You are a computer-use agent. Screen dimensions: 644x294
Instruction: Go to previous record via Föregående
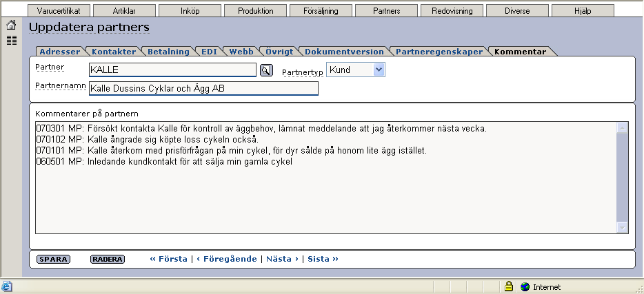point(227,259)
